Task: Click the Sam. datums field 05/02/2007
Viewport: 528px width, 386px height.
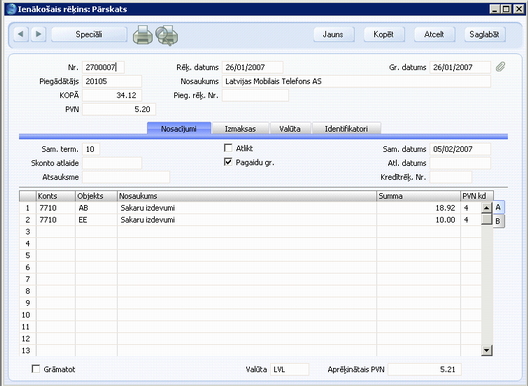Action: tap(460, 149)
